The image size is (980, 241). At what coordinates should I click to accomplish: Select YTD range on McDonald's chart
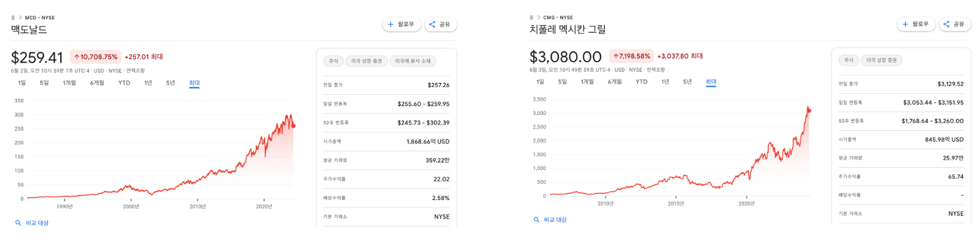click(x=124, y=83)
